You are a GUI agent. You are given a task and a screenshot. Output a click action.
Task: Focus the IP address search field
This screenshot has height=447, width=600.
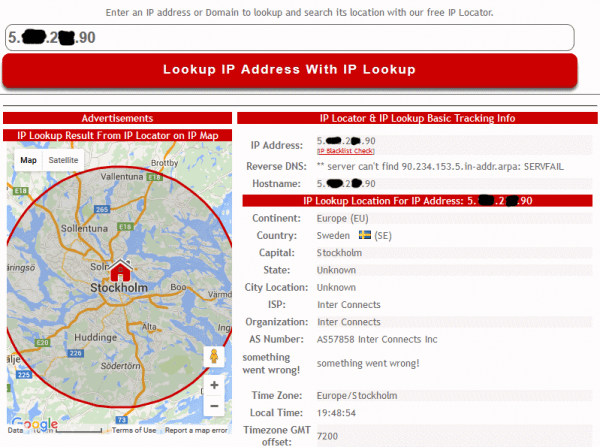[x=289, y=37]
